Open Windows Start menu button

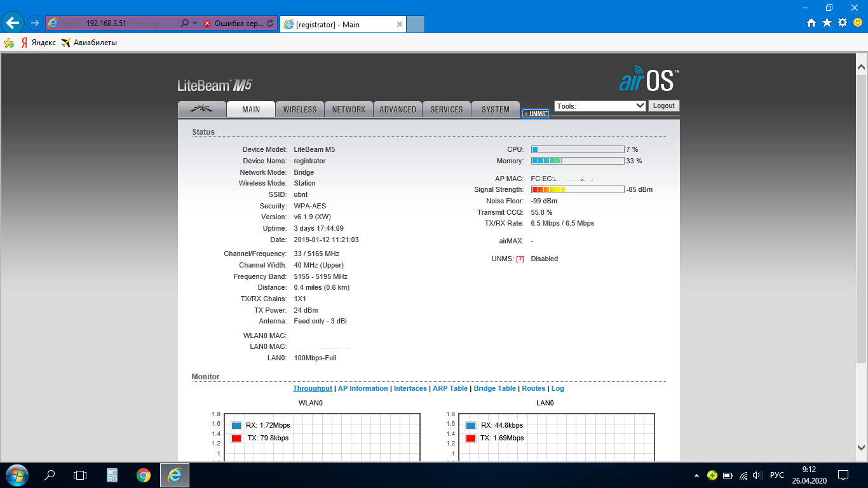click(x=17, y=475)
